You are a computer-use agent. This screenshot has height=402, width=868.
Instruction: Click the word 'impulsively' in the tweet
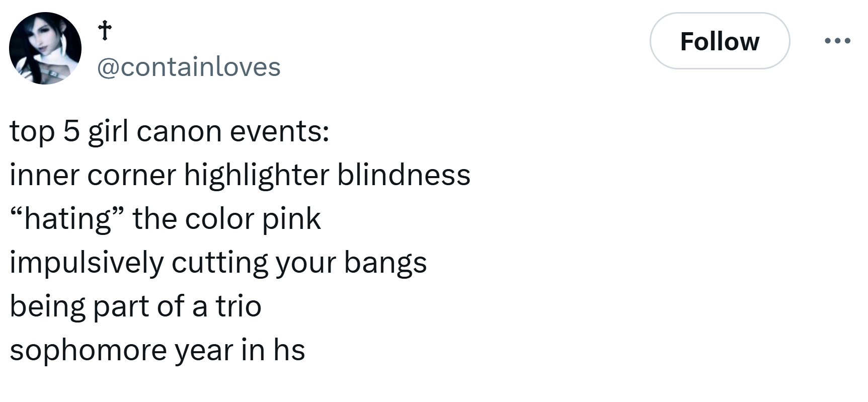pyautogui.click(x=87, y=264)
